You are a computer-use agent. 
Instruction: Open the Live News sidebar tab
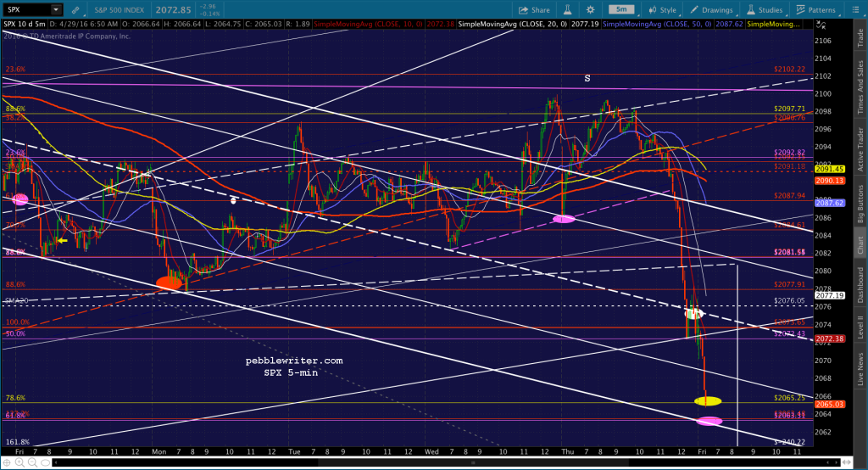pyautogui.click(x=860, y=370)
